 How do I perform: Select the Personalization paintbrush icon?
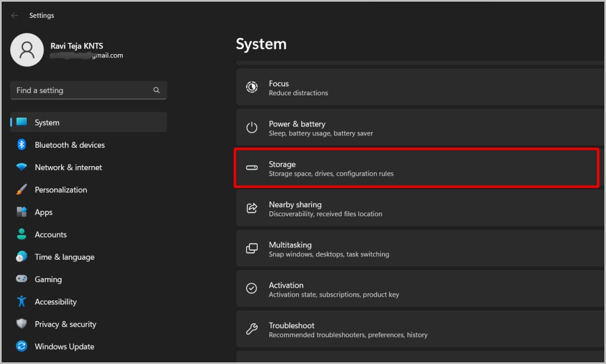click(21, 190)
